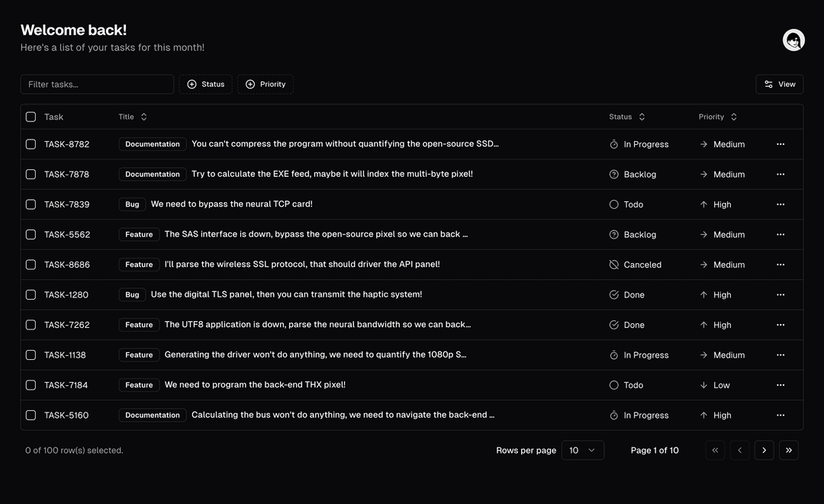Click the High priority arrow on TASK-7839
The height and width of the screenshot is (504, 824).
click(x=703, y=204)
